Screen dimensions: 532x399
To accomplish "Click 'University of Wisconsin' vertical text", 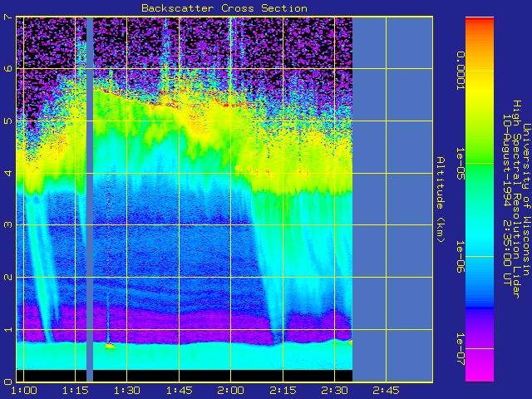I will [x=526, y=199].
